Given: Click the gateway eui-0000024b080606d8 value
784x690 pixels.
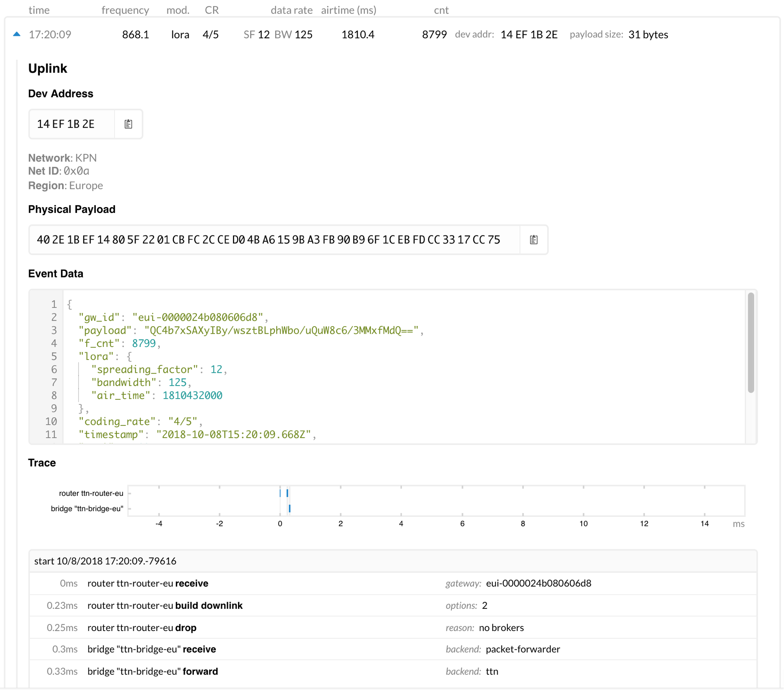Looking at the screenshot, I should 538,583.
